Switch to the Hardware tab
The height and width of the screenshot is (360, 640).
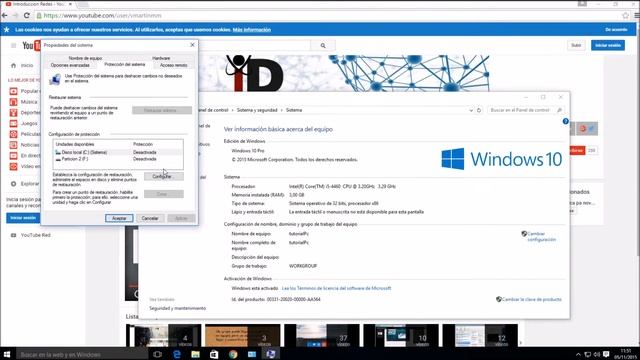click(x=161, y=58)
